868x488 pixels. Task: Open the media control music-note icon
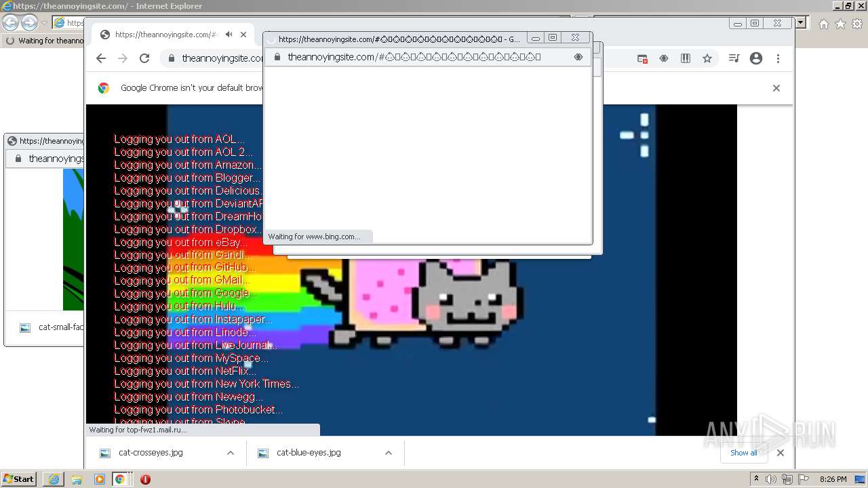point(734,59)
